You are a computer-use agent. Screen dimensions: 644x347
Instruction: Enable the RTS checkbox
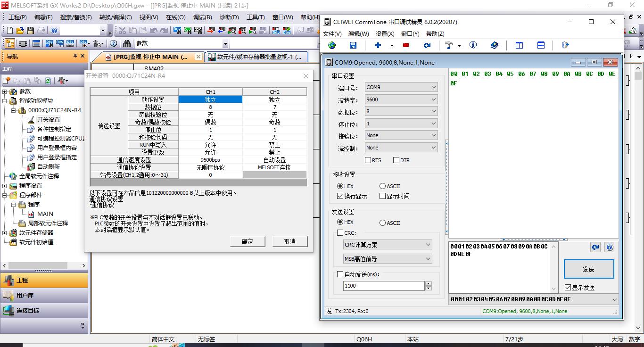point(368,160)
